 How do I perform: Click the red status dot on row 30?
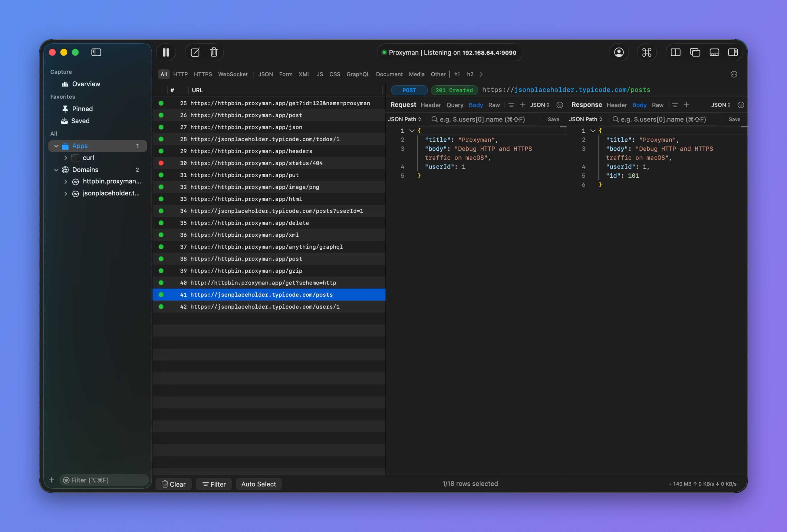pyautogui.click(x=161, y=163)
